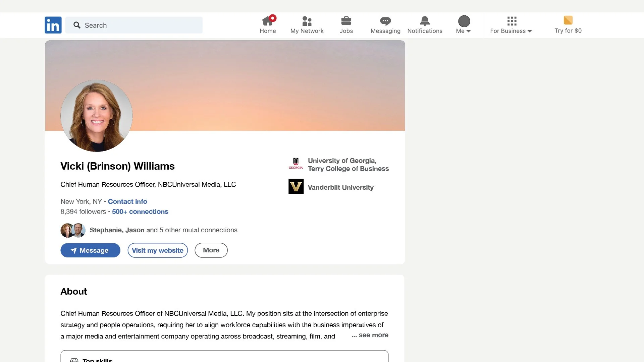
Task: Open the 500+ connections link
Action: [140, 212]
